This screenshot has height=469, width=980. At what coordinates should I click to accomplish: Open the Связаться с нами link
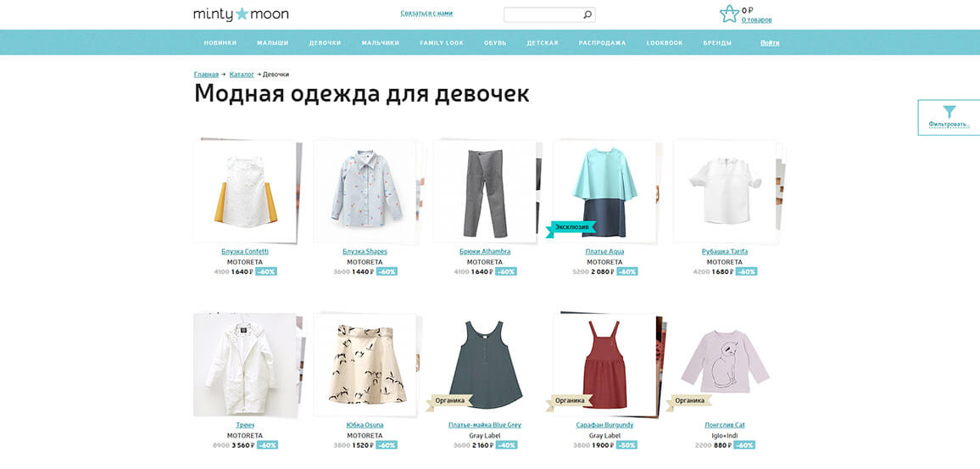426,13
